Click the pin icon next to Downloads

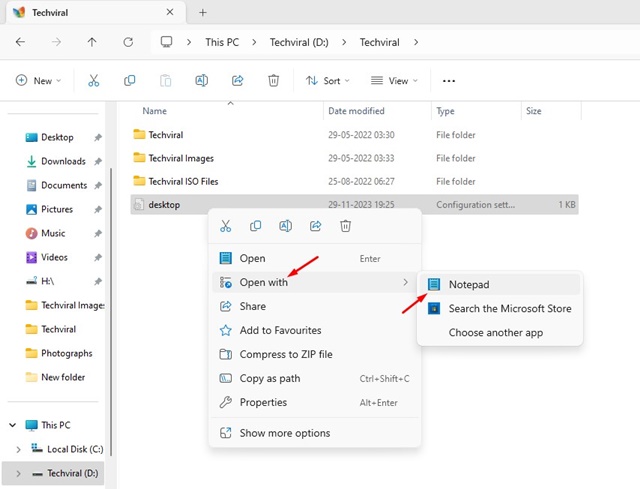click(98, 162)
